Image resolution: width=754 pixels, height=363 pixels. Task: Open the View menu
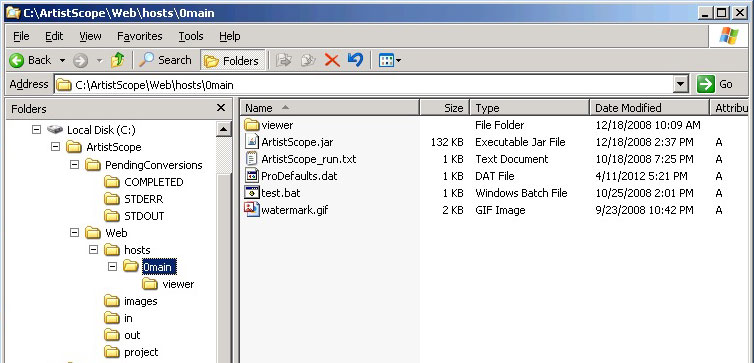pos(90,36)
